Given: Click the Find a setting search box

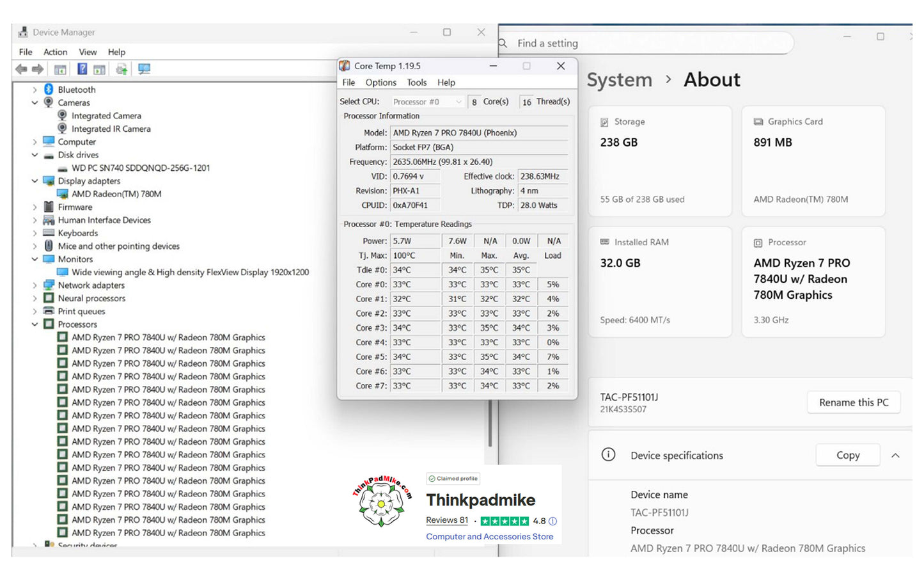Looking at the screenshot, I should [646, 43].
